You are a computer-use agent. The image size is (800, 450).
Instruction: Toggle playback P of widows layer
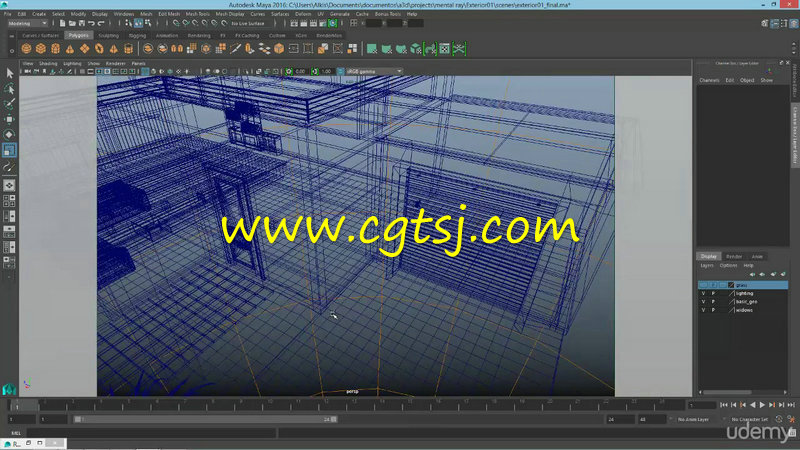(x=713, y=310)
